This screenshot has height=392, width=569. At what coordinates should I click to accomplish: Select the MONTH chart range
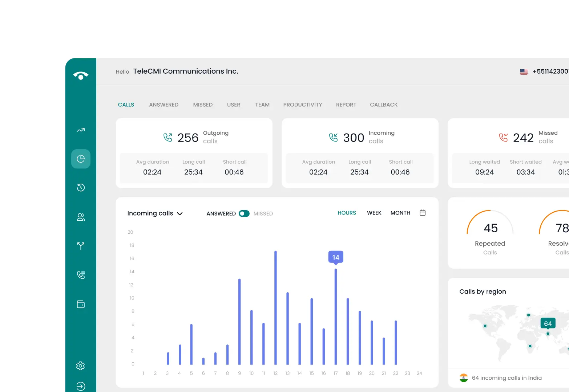400,213
